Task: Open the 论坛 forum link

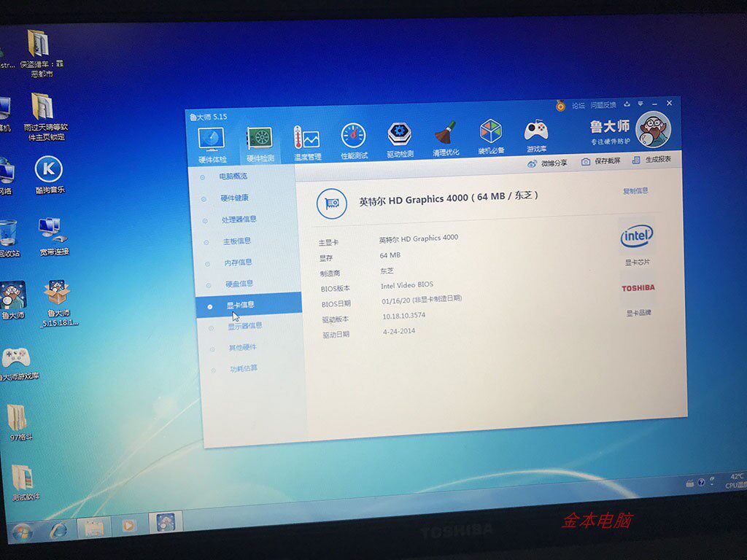Action: [x=578, y=105]
